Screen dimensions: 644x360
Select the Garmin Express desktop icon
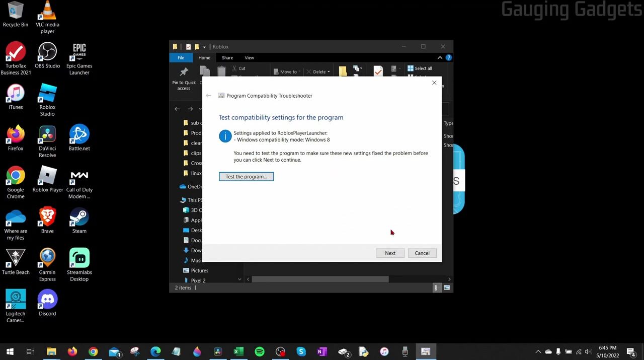click(x=47, y=265)
